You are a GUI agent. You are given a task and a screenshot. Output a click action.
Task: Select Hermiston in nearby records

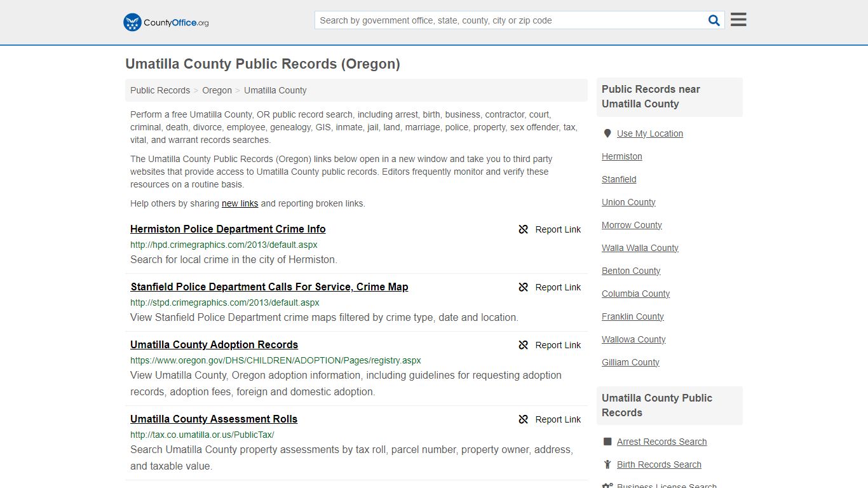(x=622, y=156)
